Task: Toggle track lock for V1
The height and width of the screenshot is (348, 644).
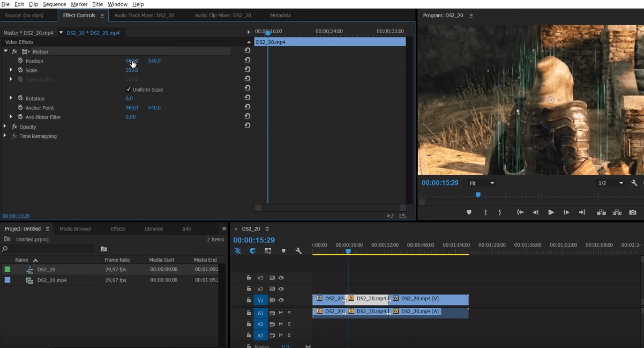Action: [249, 300]
